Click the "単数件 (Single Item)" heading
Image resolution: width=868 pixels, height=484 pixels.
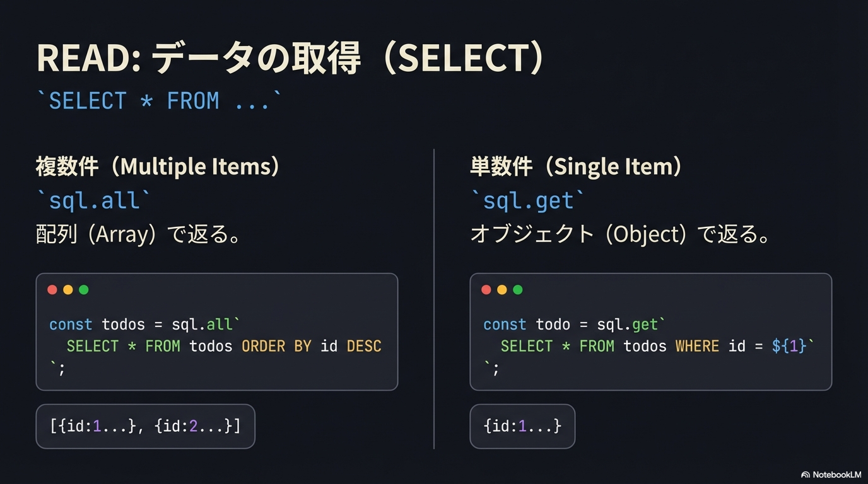(x=576, y=167)
